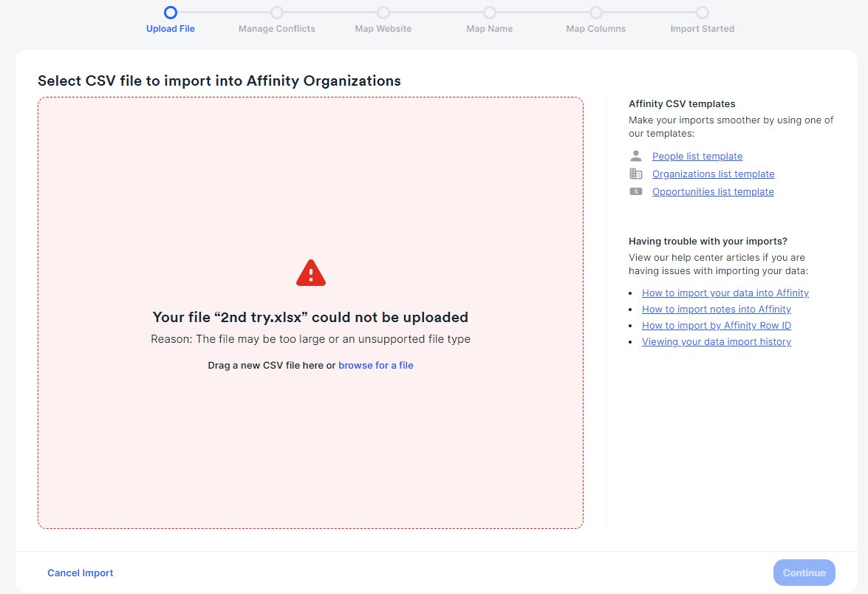Viewport: 868px width, 594px height.
Task: Click the building icon beside Organizations list template
Action: [x=636, y=174]
